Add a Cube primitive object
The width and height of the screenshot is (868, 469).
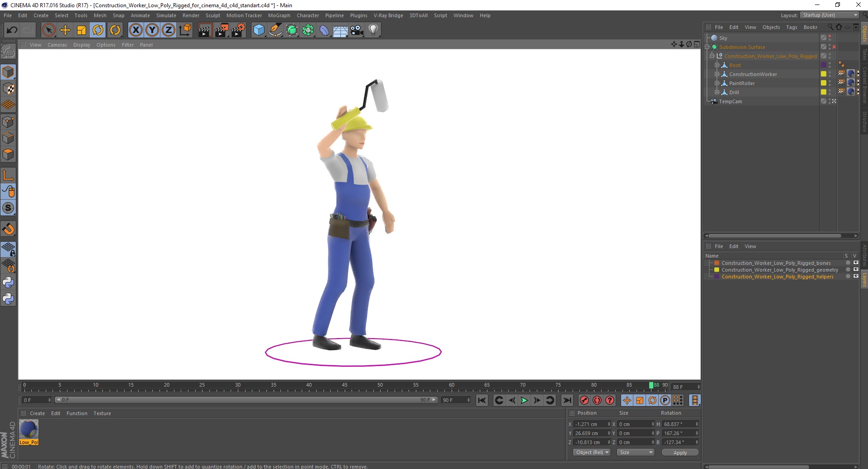(259, 30)
